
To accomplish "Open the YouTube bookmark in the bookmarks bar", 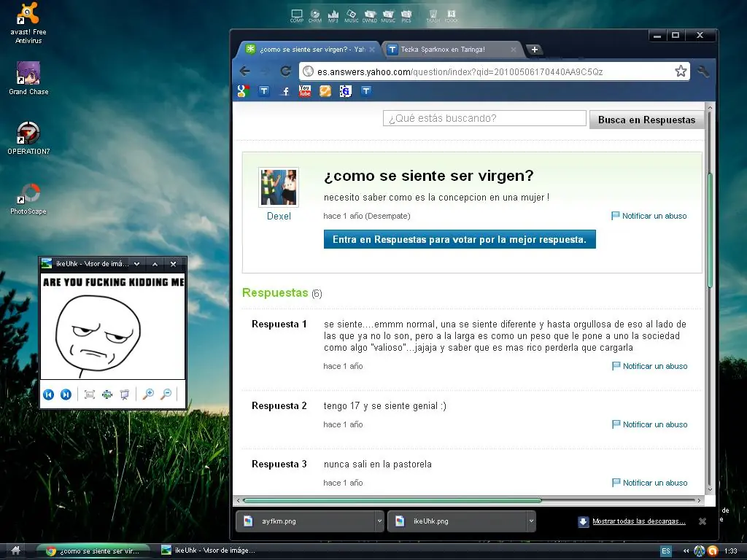I will [305, 91].
